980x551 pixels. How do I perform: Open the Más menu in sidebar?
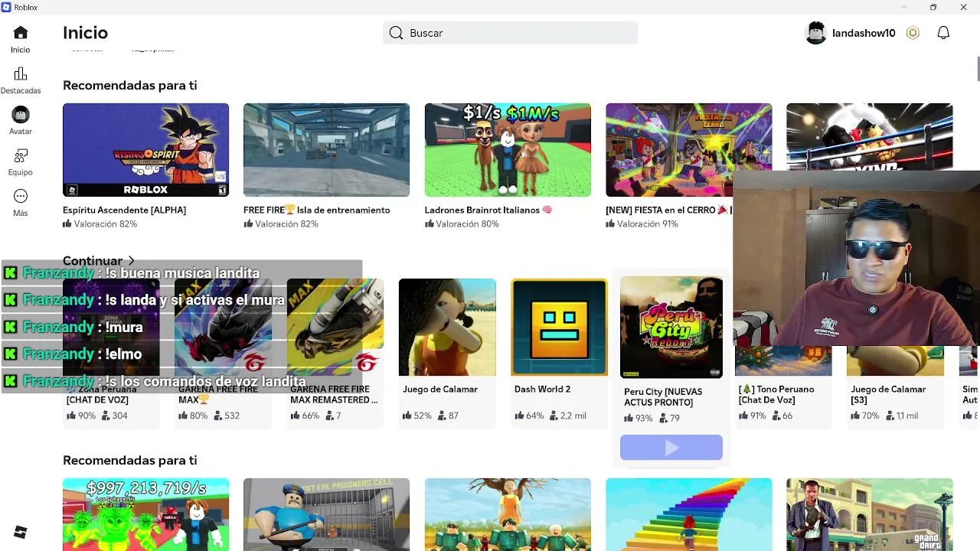point(21,196)
